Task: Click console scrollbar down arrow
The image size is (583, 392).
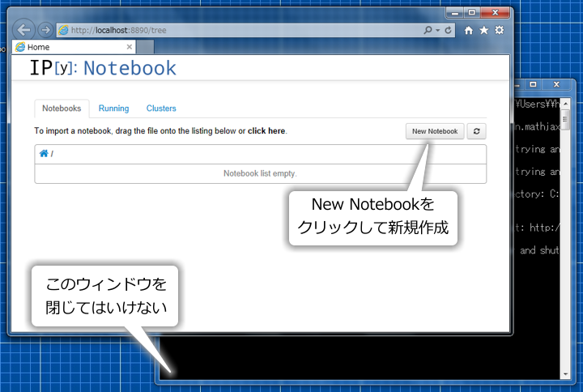Action: (565, 374)
